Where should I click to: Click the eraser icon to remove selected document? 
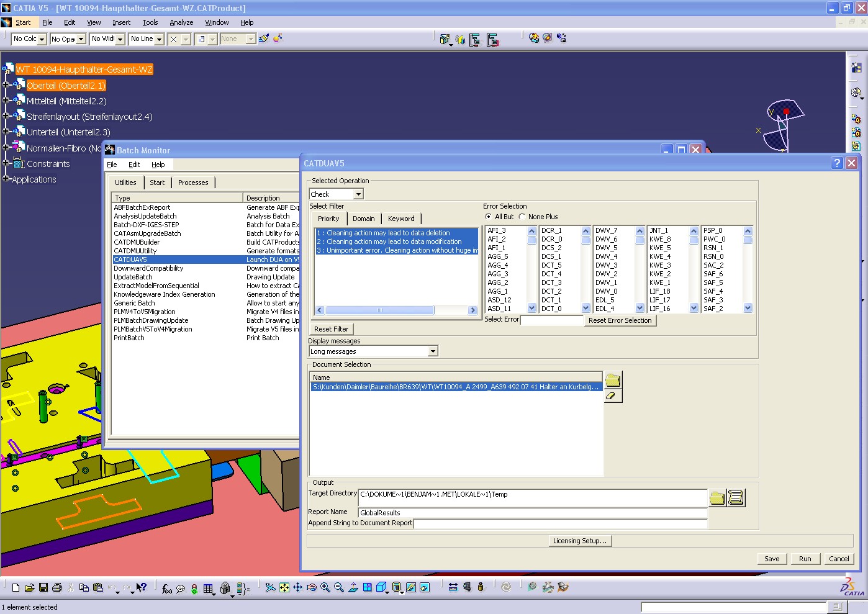613,395
